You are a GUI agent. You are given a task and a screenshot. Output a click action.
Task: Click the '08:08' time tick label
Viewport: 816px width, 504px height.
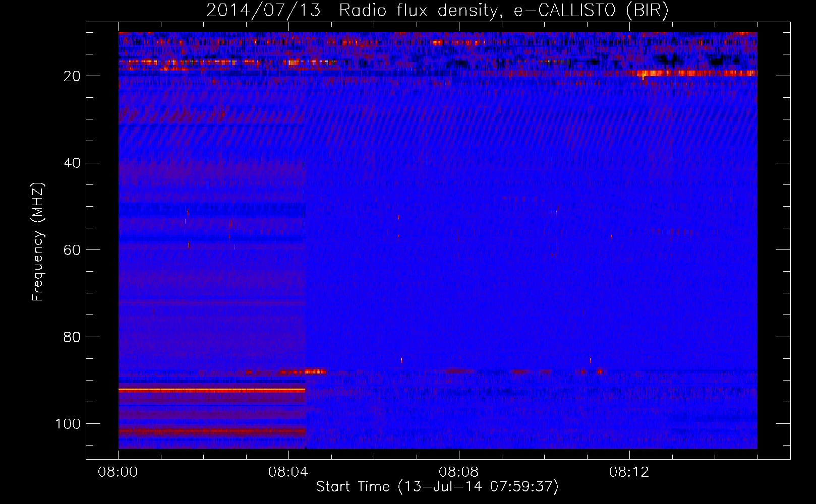click(x=459, y=472)
